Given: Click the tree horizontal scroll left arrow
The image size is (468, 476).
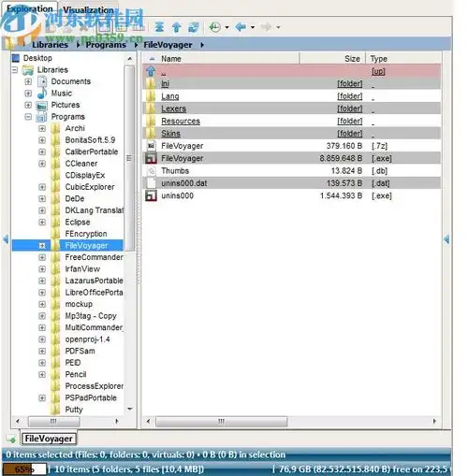Looking at the screenshot, I should pyautogui.click(x=18, y=422).
